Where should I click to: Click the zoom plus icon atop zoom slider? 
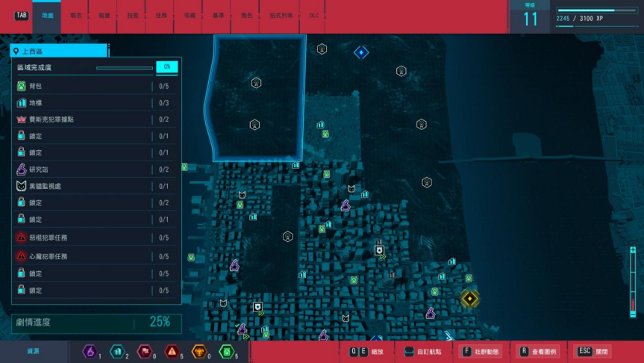point(633,250)
